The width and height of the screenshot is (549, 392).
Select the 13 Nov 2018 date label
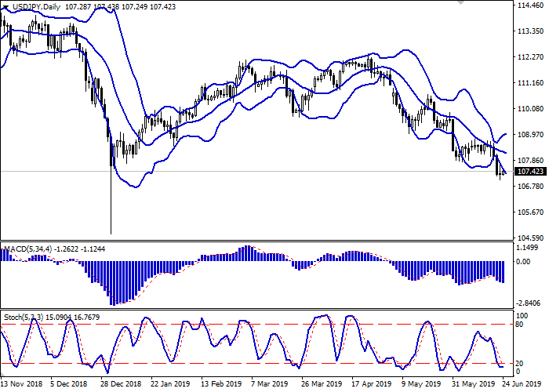click(x=20, y=386)
